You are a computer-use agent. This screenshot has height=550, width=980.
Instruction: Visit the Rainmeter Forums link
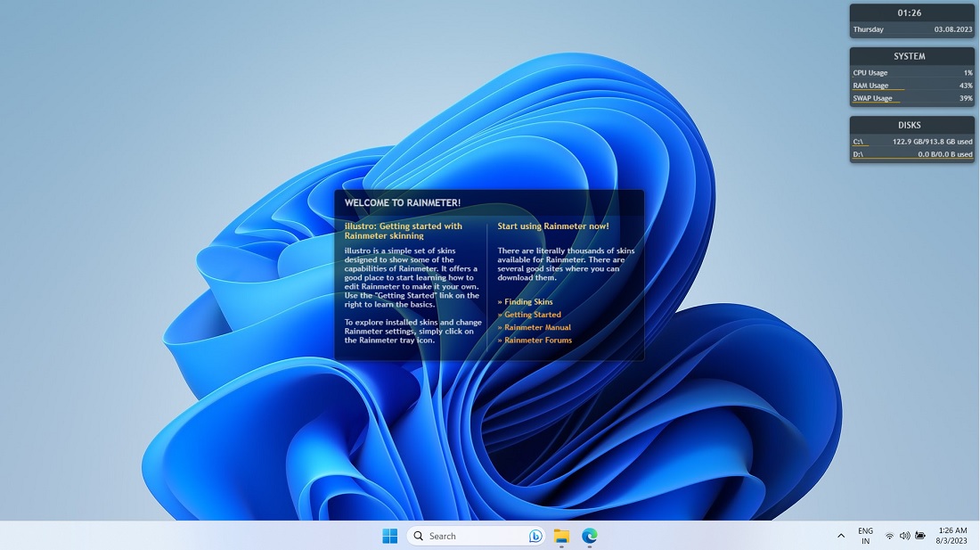click(536, 340)
